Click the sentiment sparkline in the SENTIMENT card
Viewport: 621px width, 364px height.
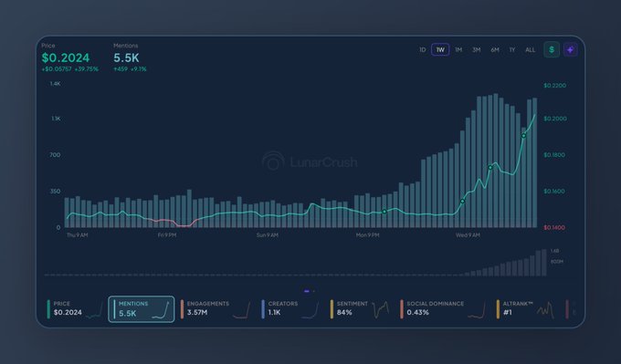pos(381,310)
